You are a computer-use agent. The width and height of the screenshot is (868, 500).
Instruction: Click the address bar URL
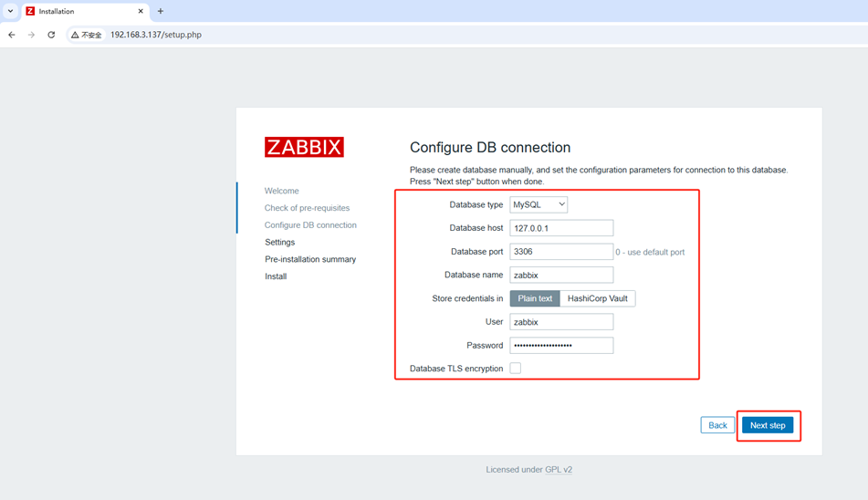tap(155, 35)
